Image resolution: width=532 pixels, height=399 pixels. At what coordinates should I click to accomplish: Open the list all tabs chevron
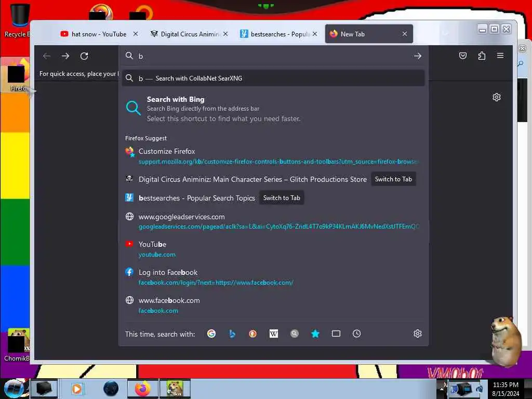point(445,33)
